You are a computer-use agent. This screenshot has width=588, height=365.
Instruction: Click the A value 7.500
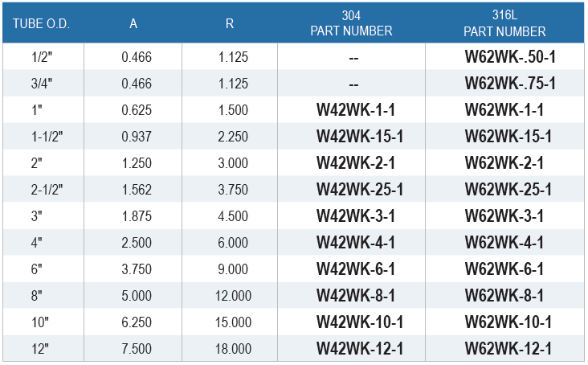point(137,348)
